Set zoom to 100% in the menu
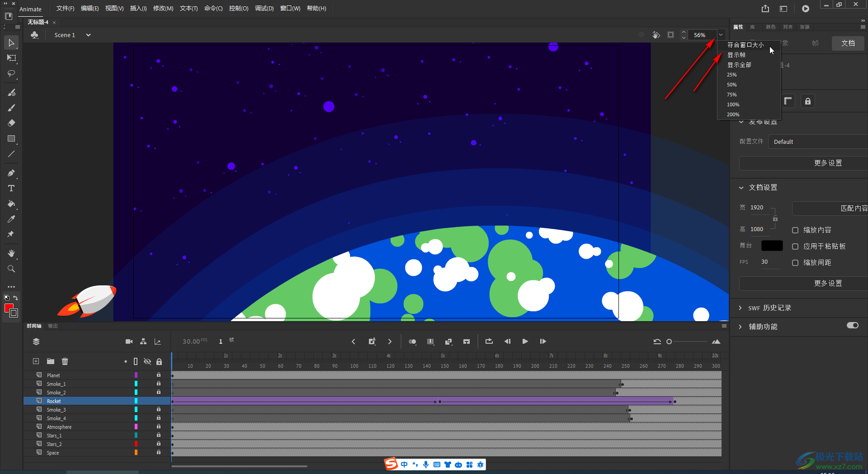This screenshot has width=868, height=474. click(749, 104)
